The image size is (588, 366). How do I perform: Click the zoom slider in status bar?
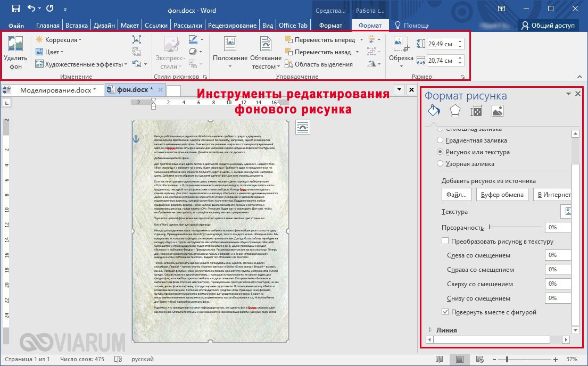(x=525, y=359)
